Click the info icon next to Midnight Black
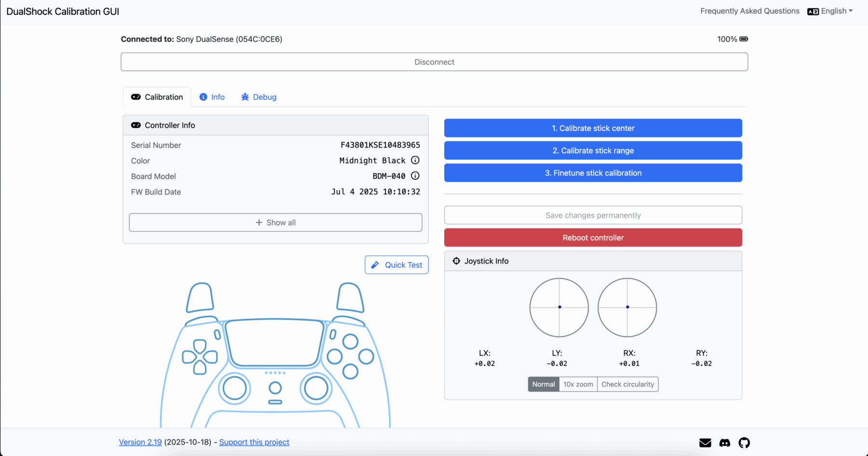 coord(415,161)
